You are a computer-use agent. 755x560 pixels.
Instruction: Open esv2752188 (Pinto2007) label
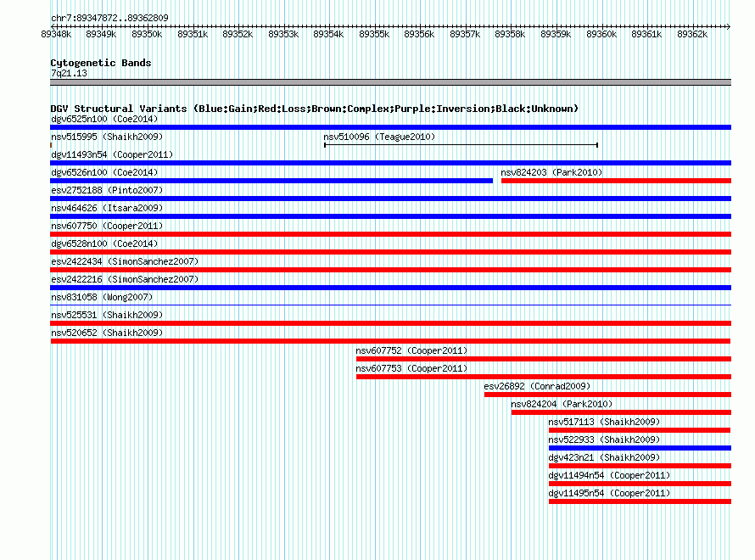click(x=107, y=190)
